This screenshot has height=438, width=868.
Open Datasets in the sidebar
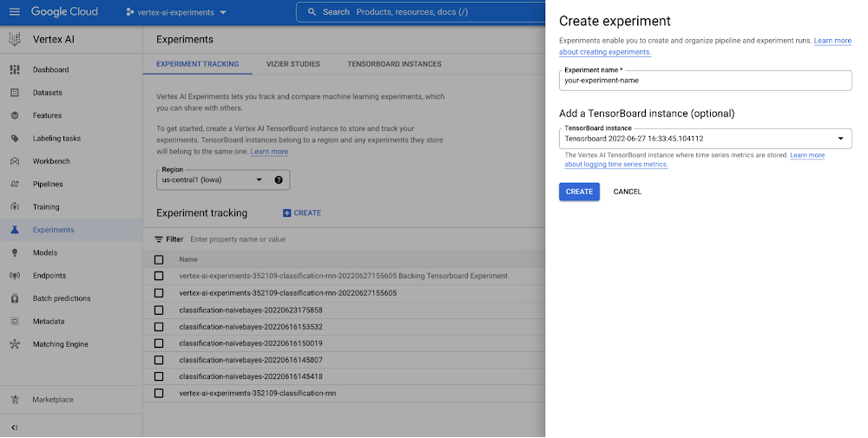tap(48, 92)
